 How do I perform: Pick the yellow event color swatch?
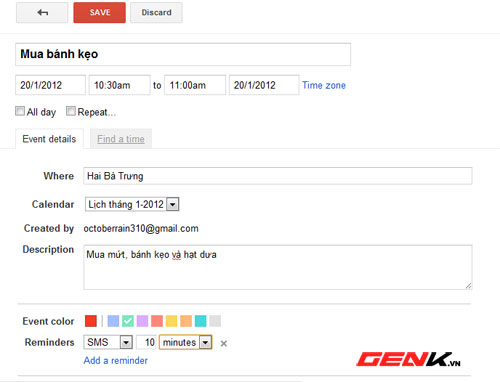pos(172,321)
